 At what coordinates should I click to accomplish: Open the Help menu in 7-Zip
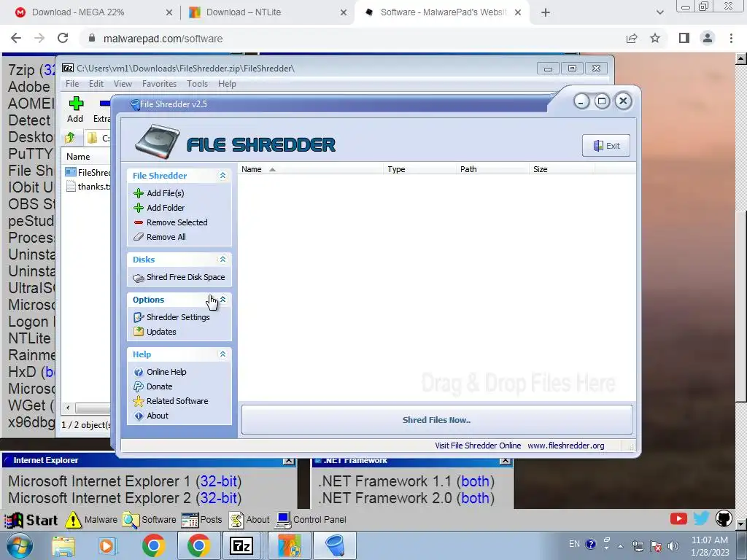[x=228, y=84]
